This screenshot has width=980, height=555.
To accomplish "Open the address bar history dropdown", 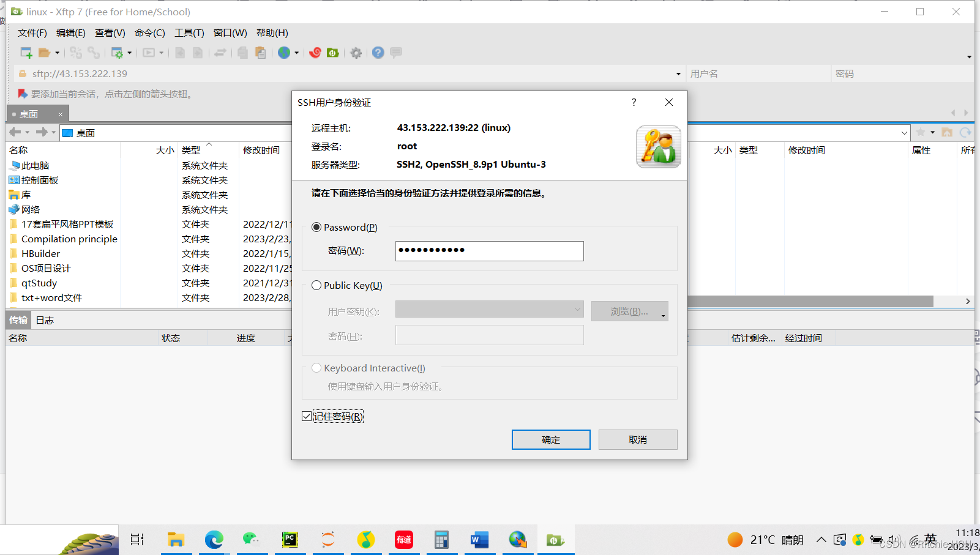I will 678,74.
